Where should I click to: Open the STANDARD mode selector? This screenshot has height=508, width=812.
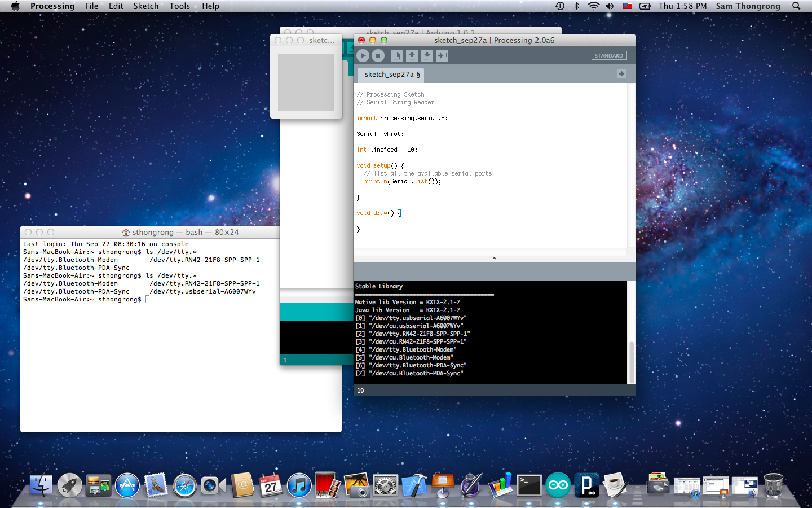pyautogui.click(x=609, y=55)
